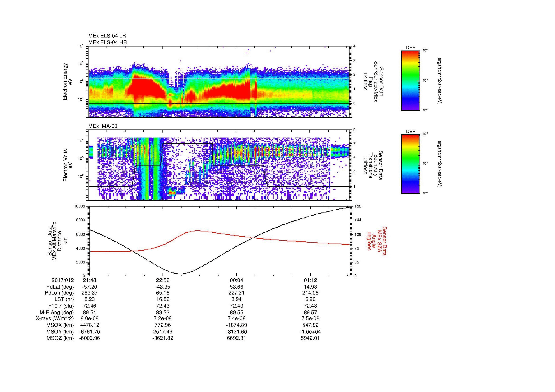This screenshot has width=555, height=392.
Task: Click the 'PdLon (deg)' row label
Action: [59, 293]
